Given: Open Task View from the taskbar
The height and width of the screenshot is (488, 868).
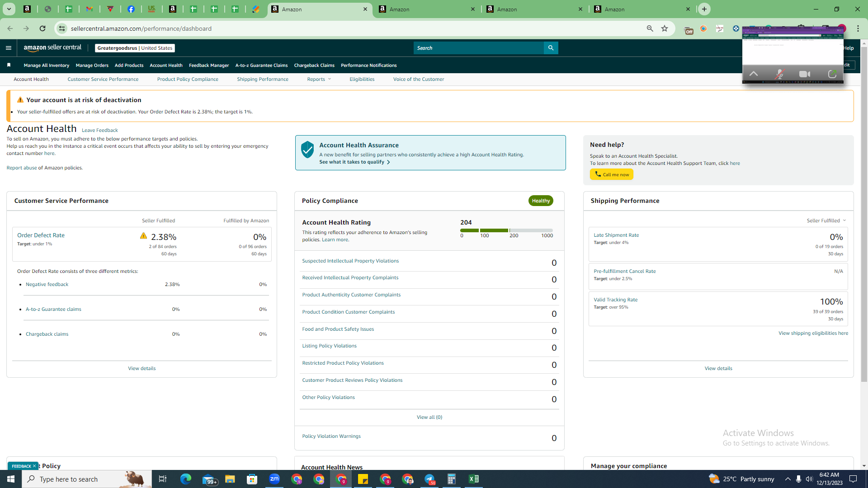Looking at the screenshot, I should [x=163, y=479].
